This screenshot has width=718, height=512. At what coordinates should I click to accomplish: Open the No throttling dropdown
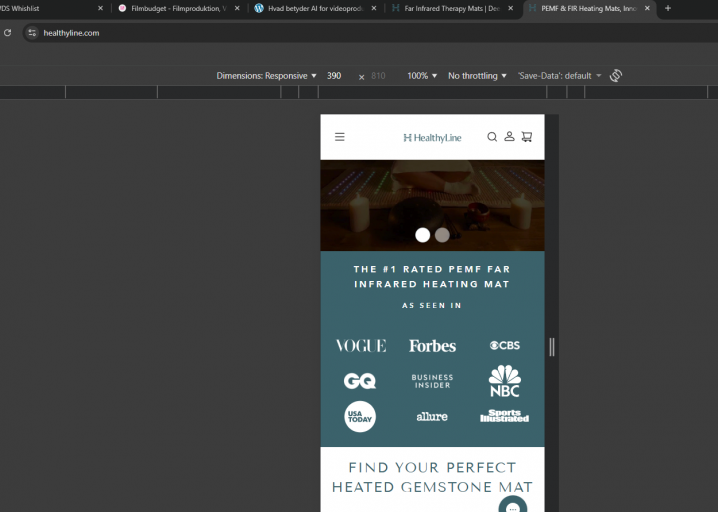(477, 76)
